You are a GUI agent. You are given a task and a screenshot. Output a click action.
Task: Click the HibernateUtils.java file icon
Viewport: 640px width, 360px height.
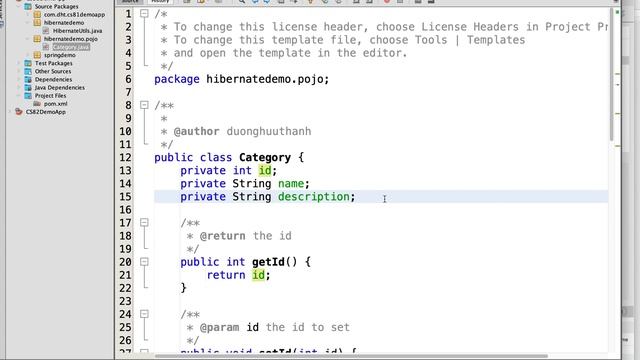(46, 31)
